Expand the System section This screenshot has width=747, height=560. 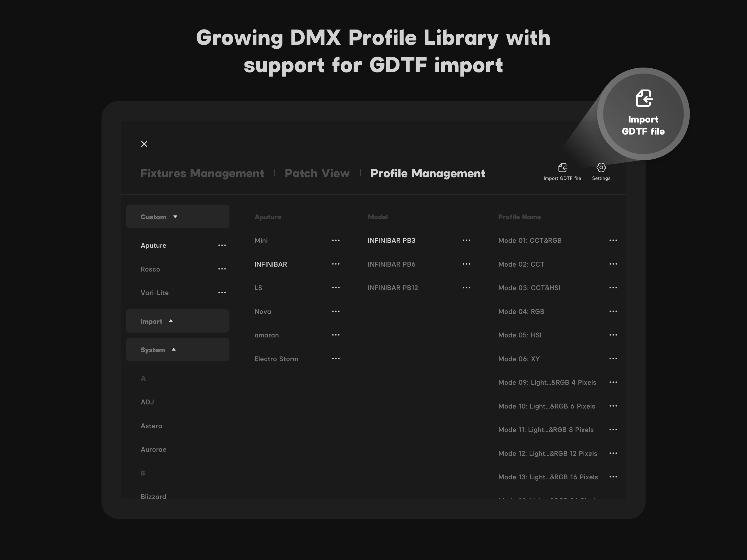(x=178, y=349)
